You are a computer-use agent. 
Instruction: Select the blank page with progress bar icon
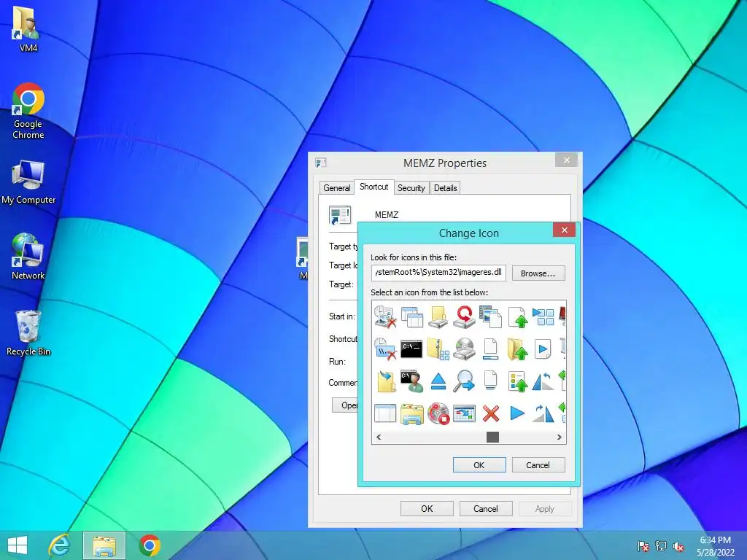click(490, 349)
